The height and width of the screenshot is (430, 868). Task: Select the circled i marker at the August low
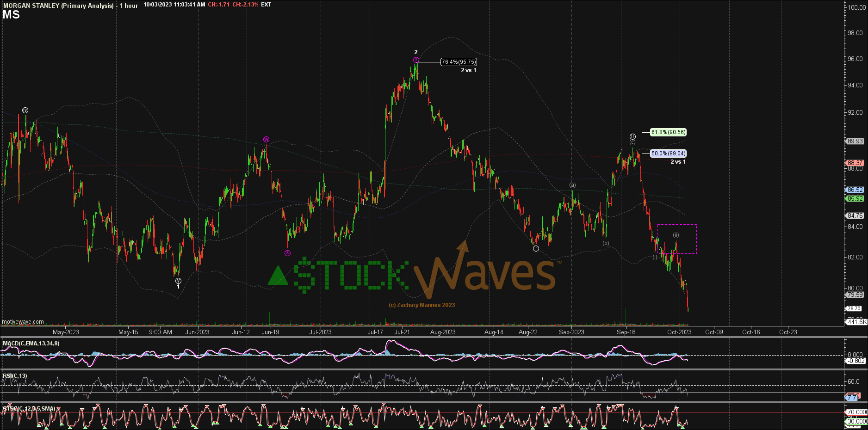click(x=536, y=248)
